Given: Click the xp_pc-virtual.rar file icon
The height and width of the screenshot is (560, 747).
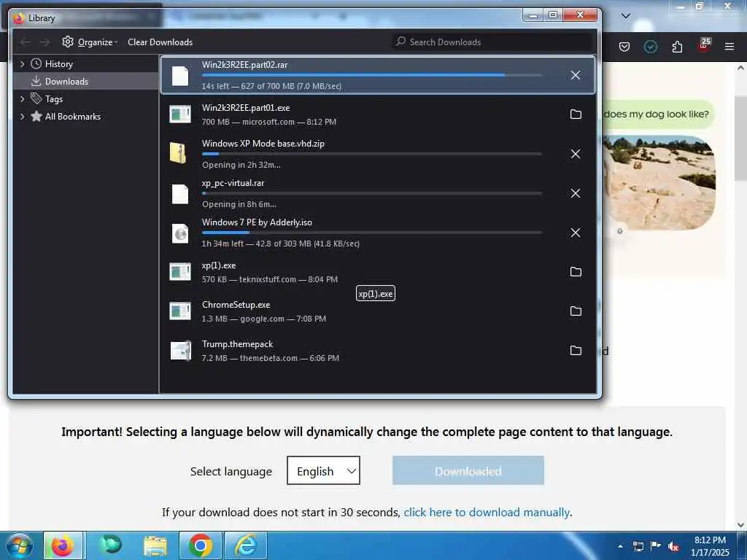Looking at the screenshot, I should click(180, 194).
